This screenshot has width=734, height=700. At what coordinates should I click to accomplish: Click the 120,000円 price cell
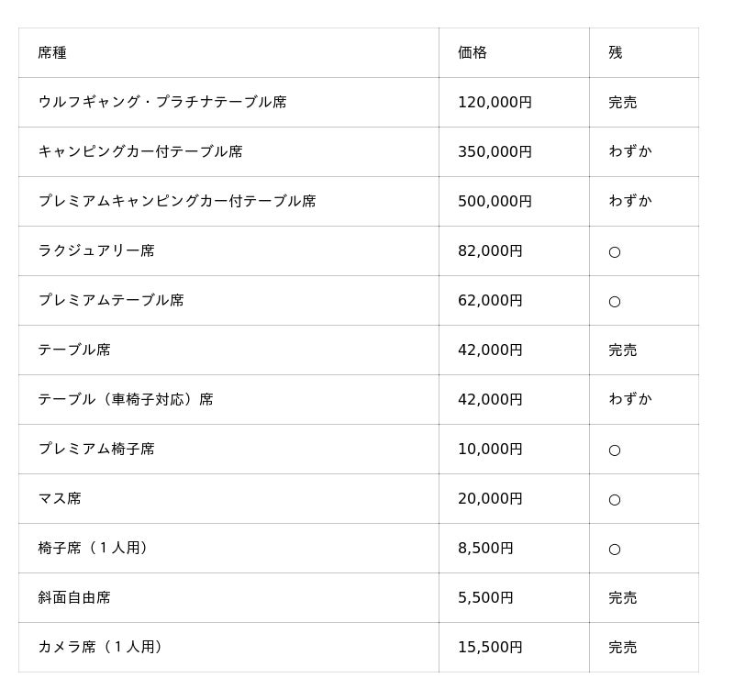pos(495,103)
